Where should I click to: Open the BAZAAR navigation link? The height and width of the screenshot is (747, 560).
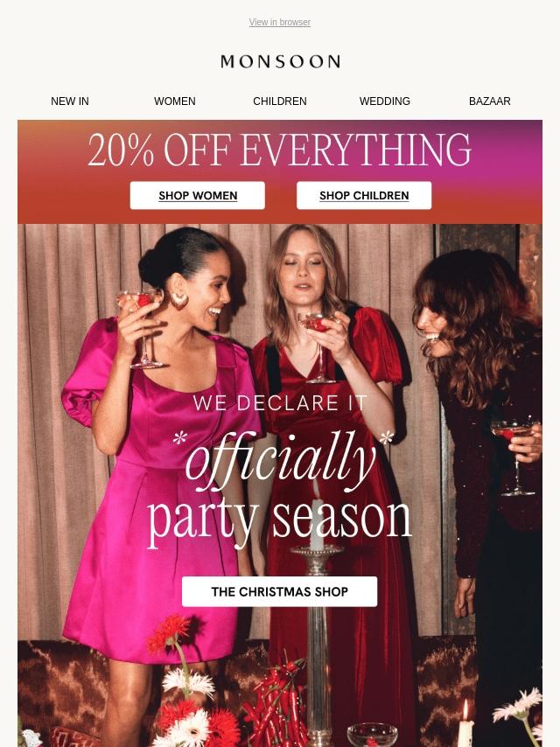(489, 101)
